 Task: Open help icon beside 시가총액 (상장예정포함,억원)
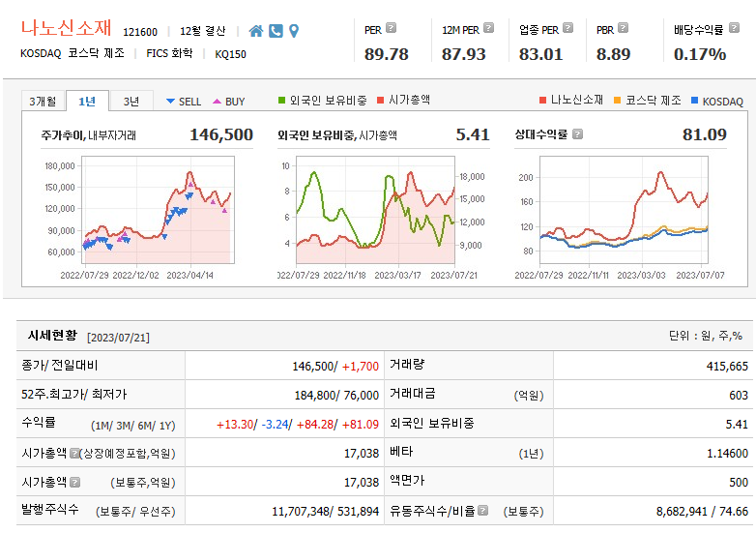[74, 453]
